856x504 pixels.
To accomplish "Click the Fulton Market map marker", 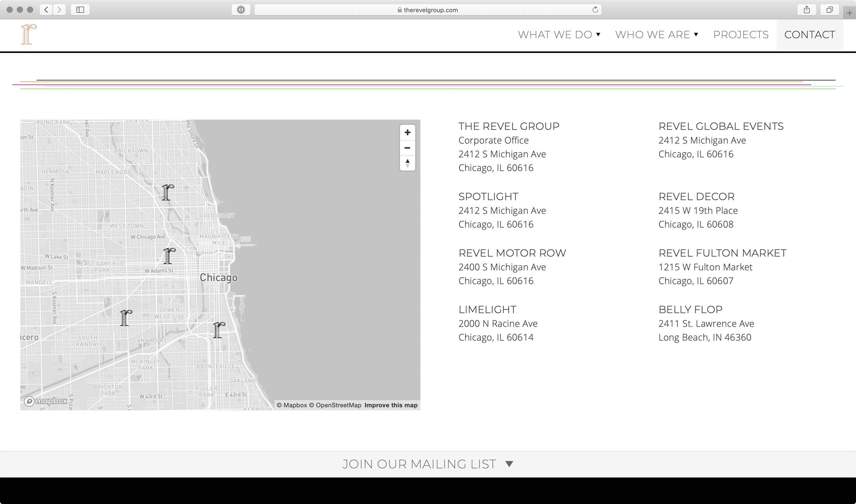I will tap(169, 256).
